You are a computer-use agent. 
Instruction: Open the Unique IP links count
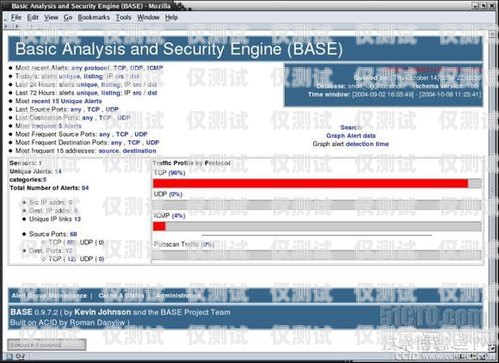(x=77, y=219)
